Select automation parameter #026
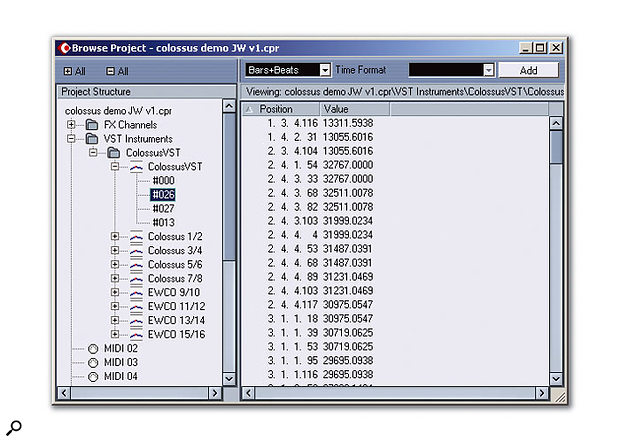This screenshot has width=620, height=442. (x=163, y=195)
